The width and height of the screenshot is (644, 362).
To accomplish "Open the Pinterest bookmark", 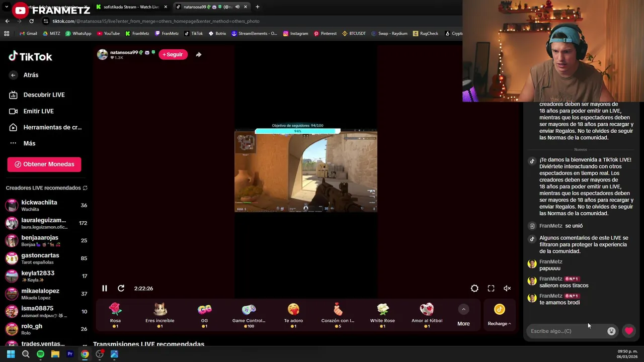I will coord(325,34).
